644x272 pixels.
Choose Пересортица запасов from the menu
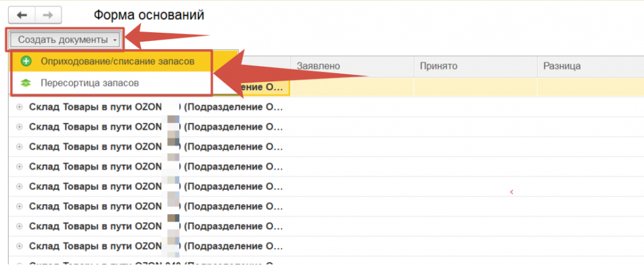89,82
